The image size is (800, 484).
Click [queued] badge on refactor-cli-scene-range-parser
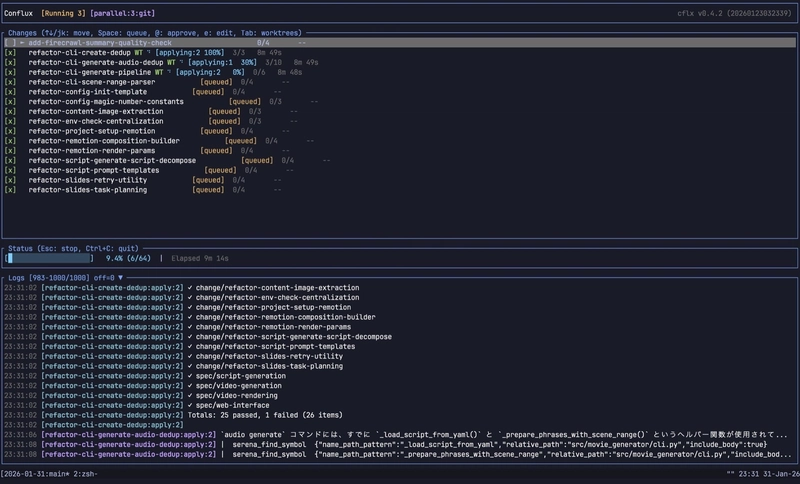[216, 82]
